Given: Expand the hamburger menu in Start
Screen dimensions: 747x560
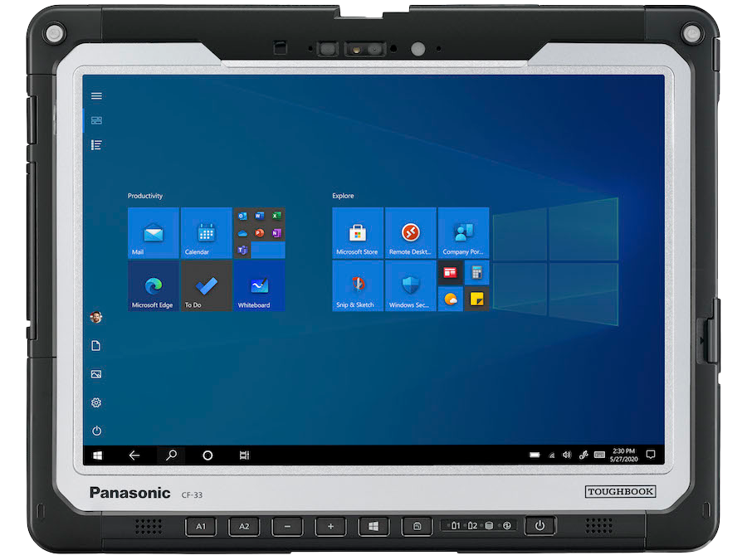Looking at the screenshot, I should 96,96.
